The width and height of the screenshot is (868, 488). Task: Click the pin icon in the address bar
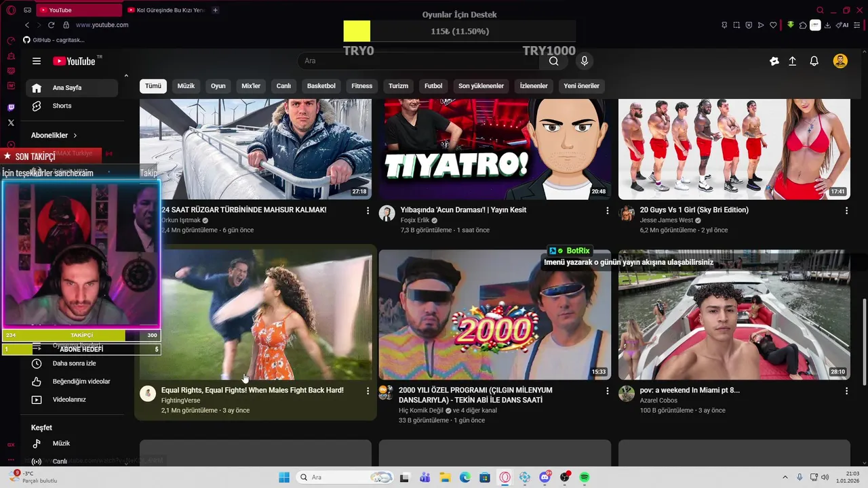[724, 25]
